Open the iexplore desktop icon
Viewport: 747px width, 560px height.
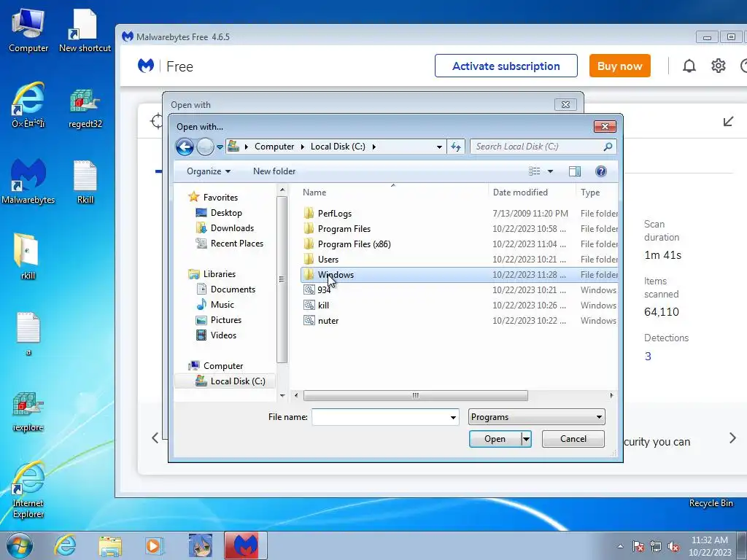28,411
